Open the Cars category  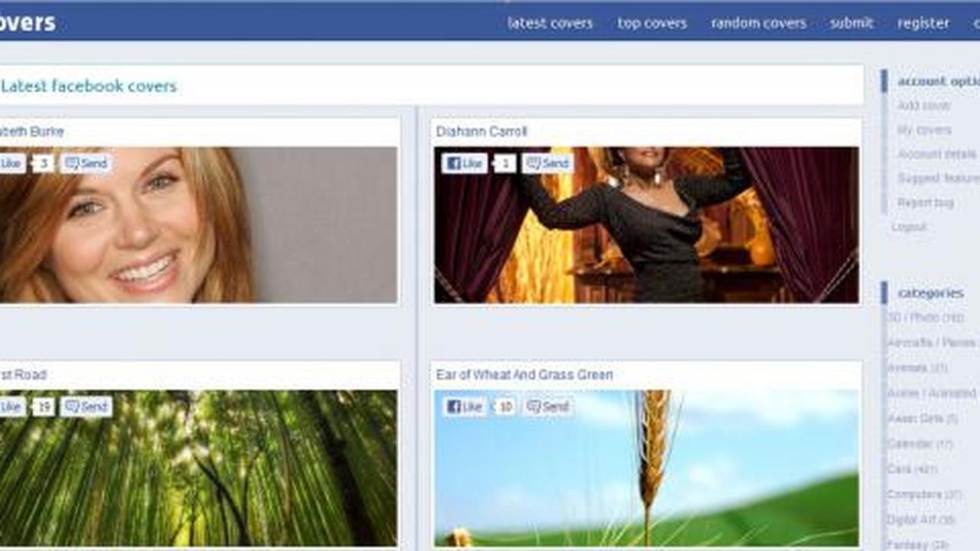coord(912,469)
